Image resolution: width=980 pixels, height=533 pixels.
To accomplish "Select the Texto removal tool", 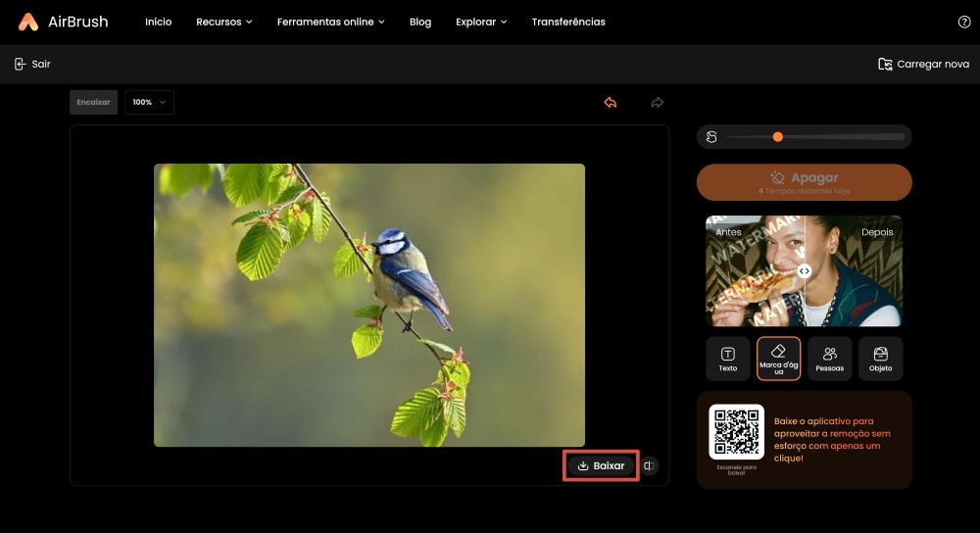I will click(x=727, y=359).
